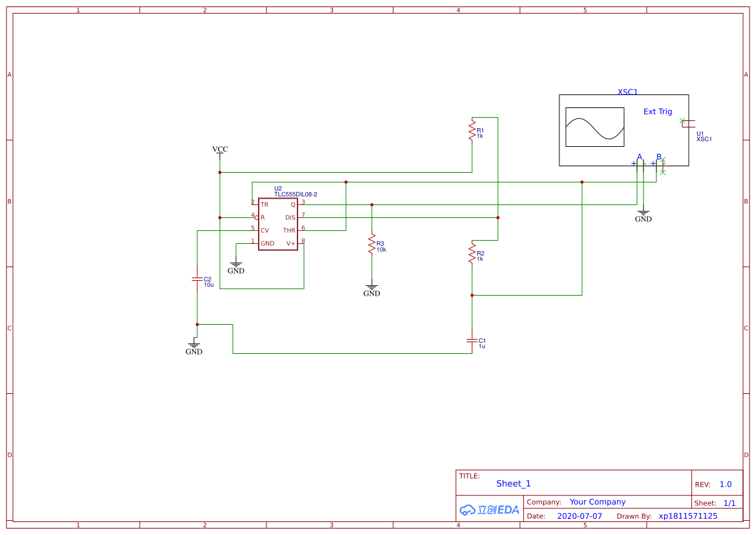756x535 pixels.
Task: Select the TLC555DIL08-2 part label
Action: (296, 195)
